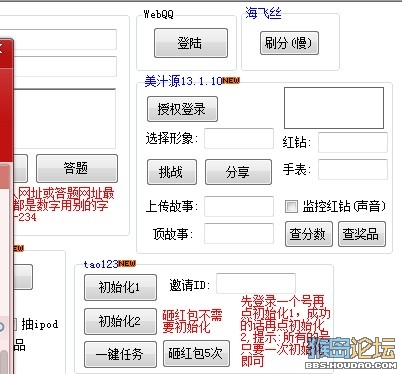
Task: Click the 查奖品 button
Action: pyautogui.click(x=362, y=234)
